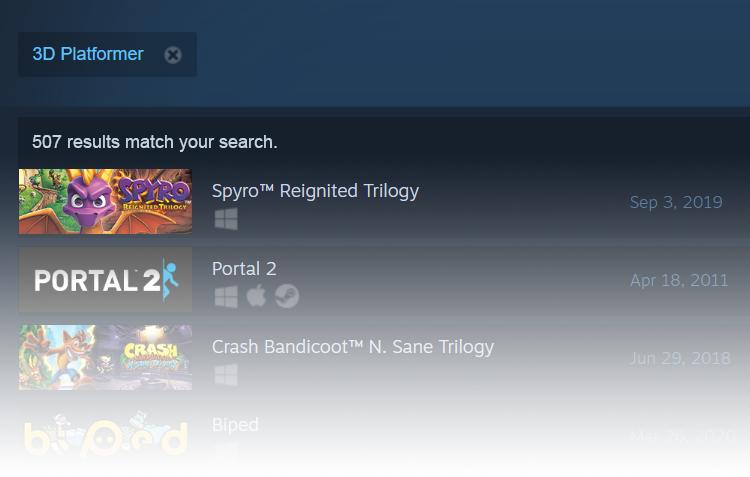Viewport: 750px width, 477px height.
Task: Click the 507 results match text
Action: pyautogui.click(x=154, y=142)
